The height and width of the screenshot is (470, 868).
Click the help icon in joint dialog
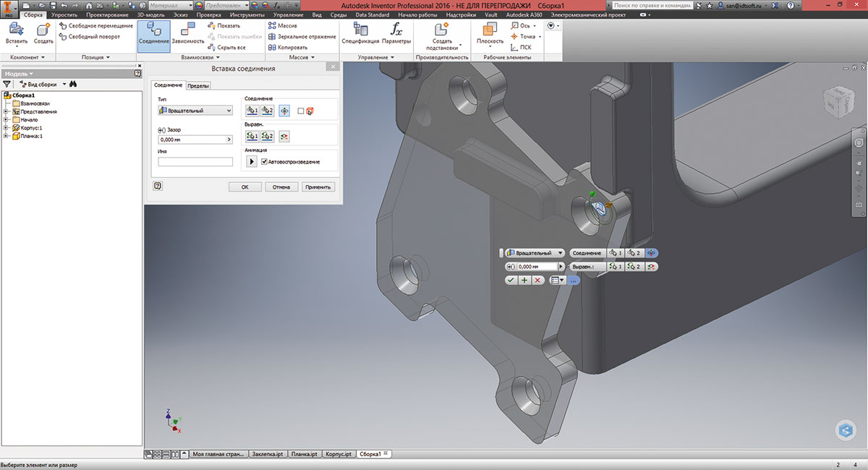point(158,186)
